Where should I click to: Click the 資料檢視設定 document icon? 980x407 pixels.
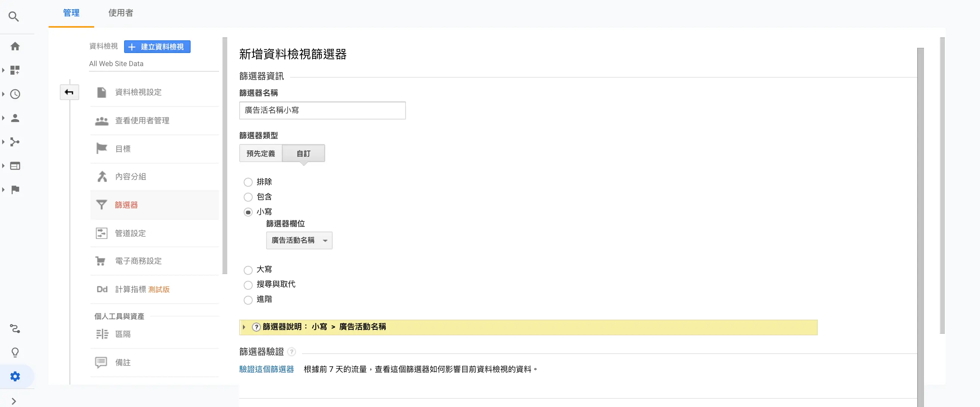pyautogui.click(x=102, y=92)
